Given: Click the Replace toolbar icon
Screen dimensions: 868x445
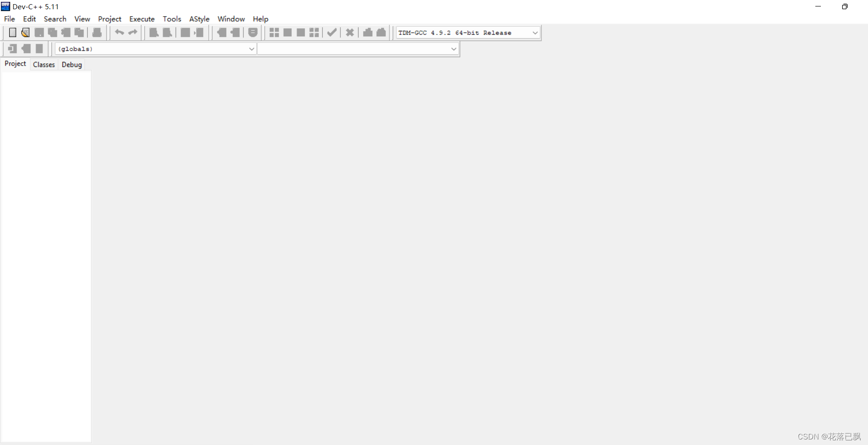Looking at the screenshot, I should [x=167, y=32].
